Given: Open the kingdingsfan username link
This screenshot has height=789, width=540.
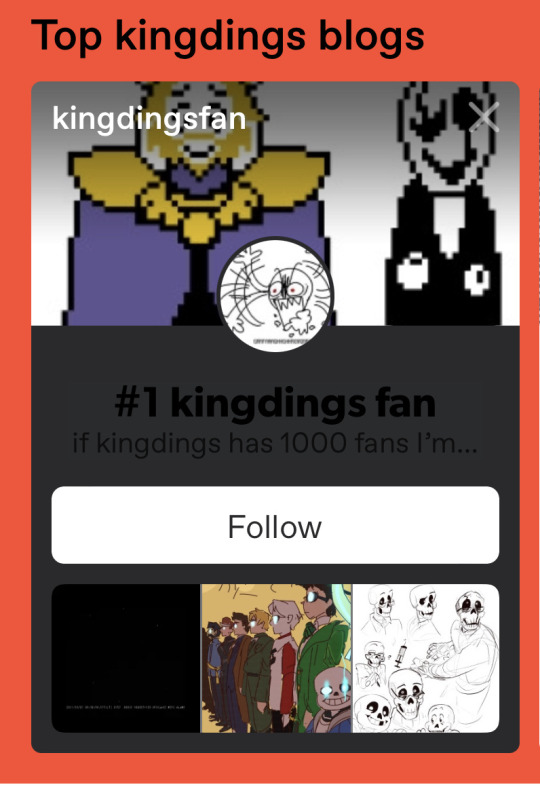Looking at the screenshot, I should click(149, 119).
